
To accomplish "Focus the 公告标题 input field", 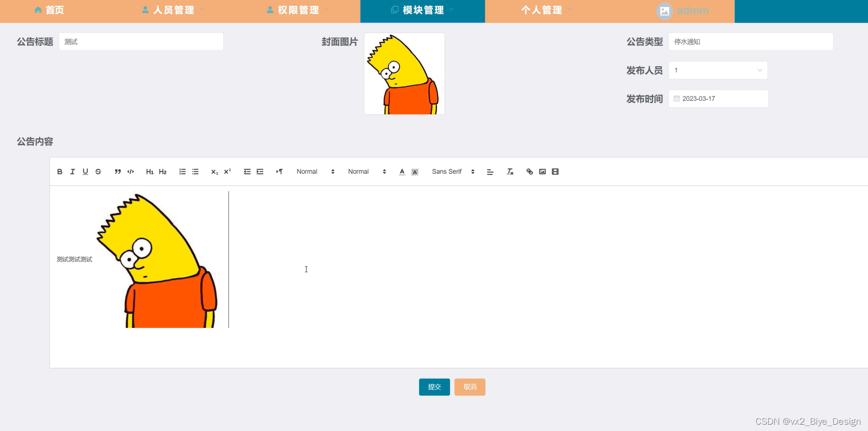I will pyautogui.click(x=141, y=42).
